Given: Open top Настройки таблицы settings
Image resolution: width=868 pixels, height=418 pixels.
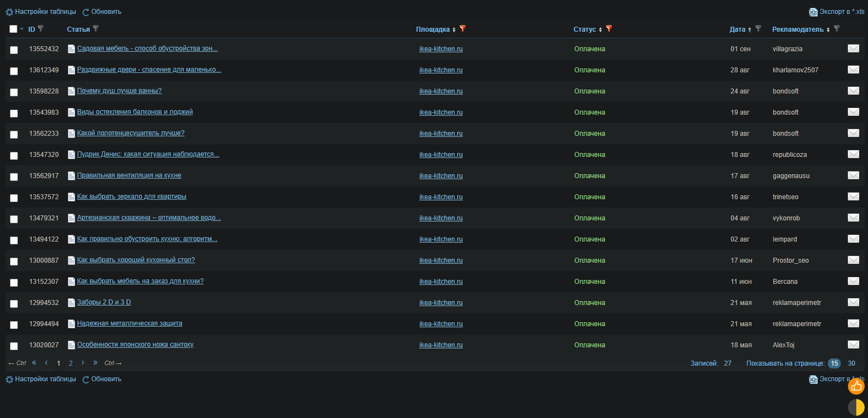Looking at the screenshot, I should coord(41,12).
